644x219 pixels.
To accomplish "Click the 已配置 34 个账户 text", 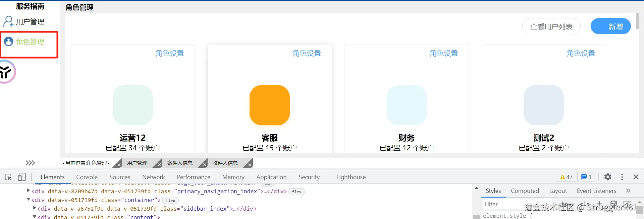I will (x=132, y=148).
